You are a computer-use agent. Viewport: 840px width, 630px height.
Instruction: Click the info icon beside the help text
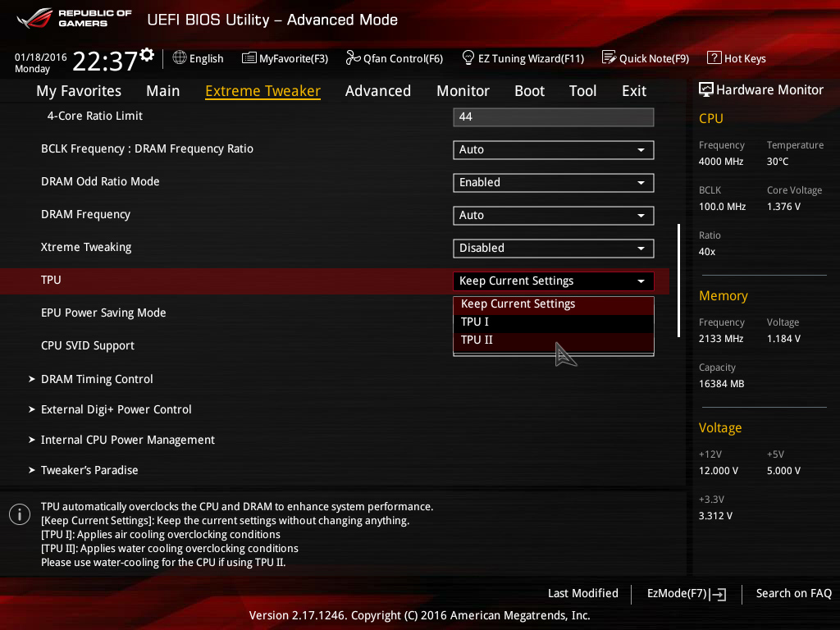click(20, 514)
